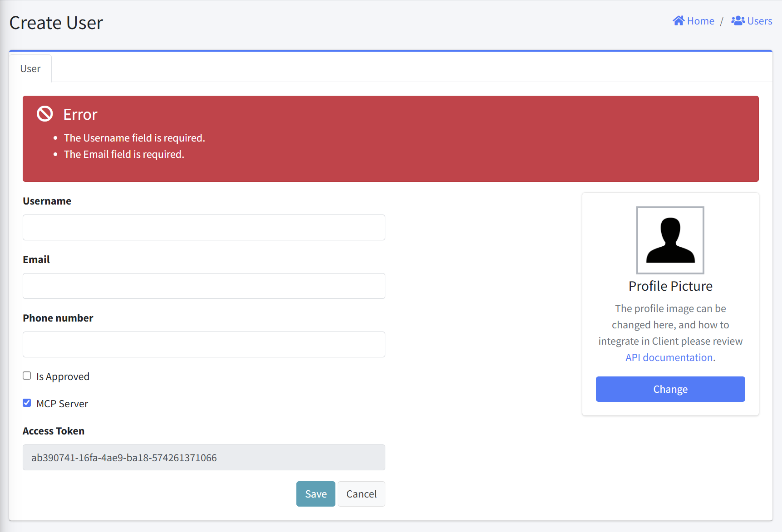
Task: Click the Create User page heading
Action: click(x=56, y=23)
